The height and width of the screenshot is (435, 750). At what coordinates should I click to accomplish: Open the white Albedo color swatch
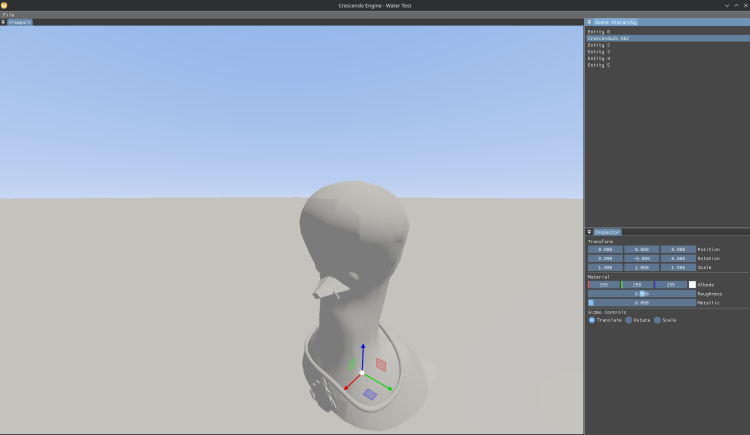coord(692,285)
